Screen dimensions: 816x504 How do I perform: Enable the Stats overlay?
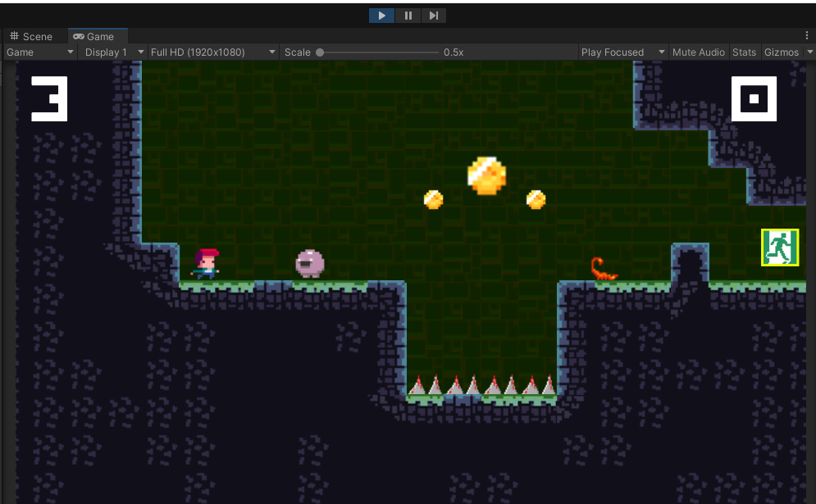(745, 52)
